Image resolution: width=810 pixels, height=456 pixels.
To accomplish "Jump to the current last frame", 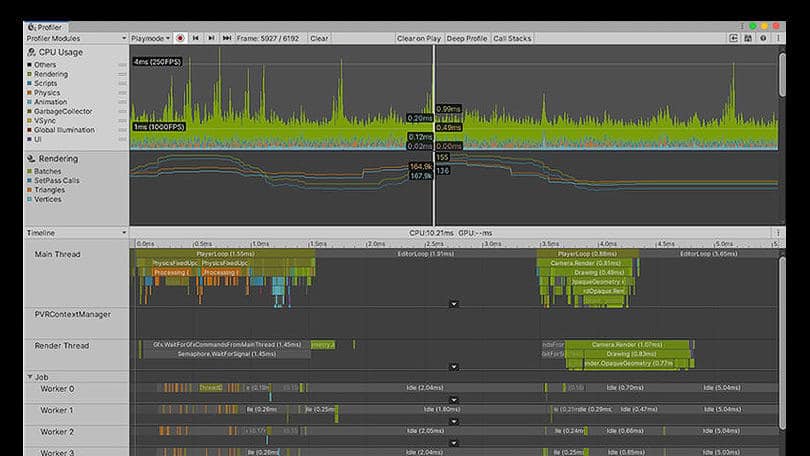I will pos(227,38).
